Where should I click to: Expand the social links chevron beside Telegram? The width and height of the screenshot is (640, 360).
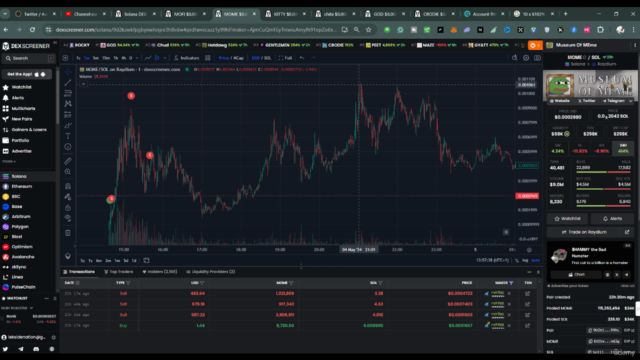(631, 101)
